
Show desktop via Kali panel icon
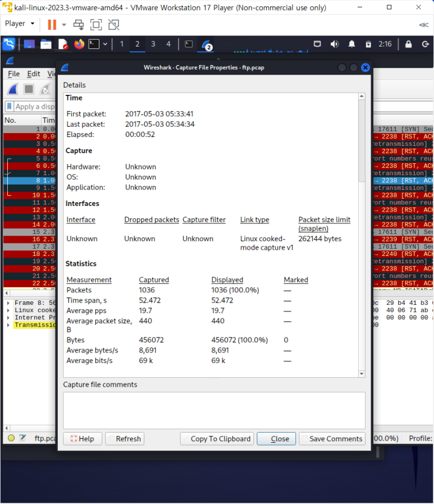(29, 44)
